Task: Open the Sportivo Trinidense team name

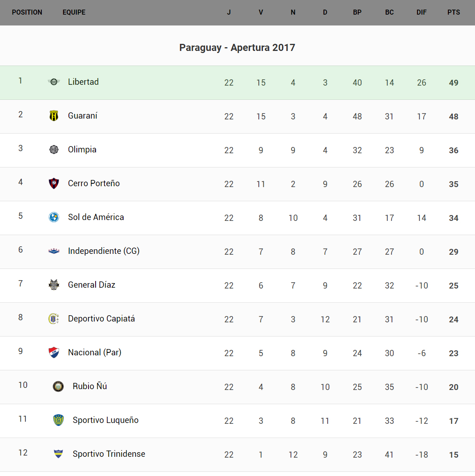Action: [x=109, y=454]
